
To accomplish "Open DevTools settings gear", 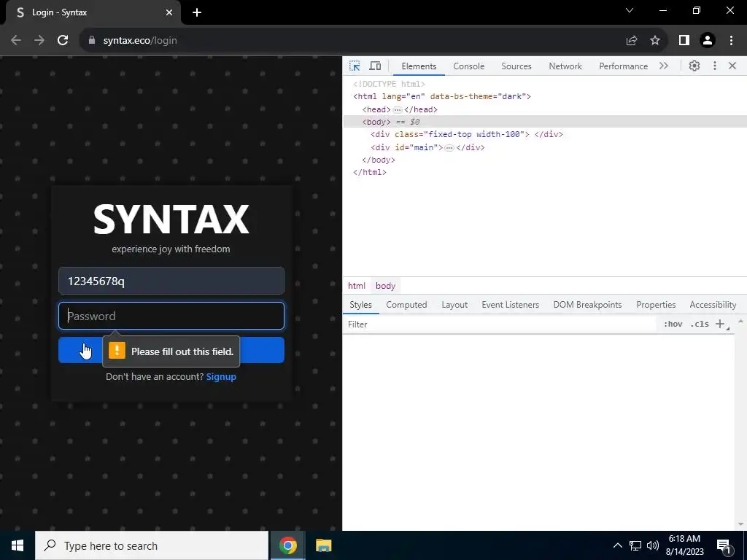I will [x=694, y=66].
